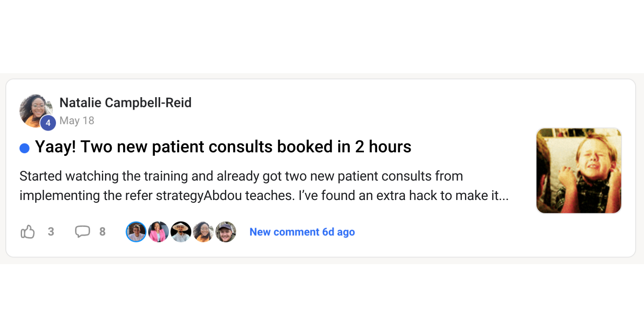Viewport: 644px width, 332px height.
Task: Click the like count number 3
Action: point(51,232)
